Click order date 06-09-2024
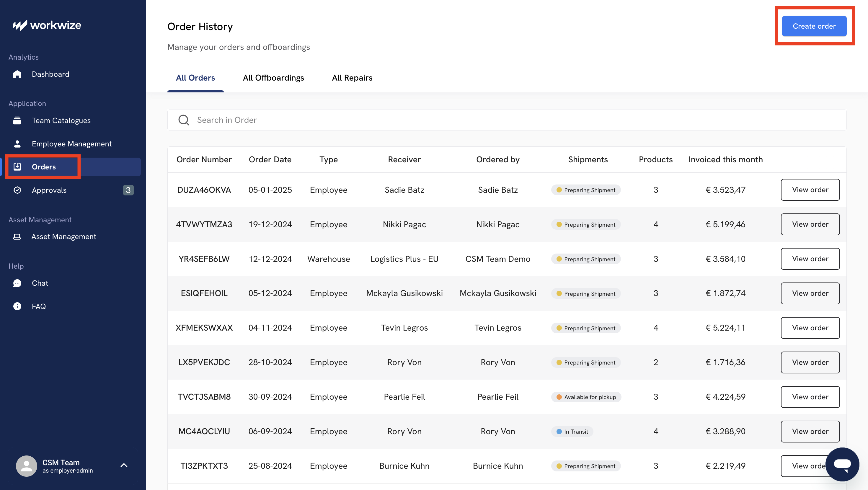This screenshot has width=868, height=490. click(270, 431)
